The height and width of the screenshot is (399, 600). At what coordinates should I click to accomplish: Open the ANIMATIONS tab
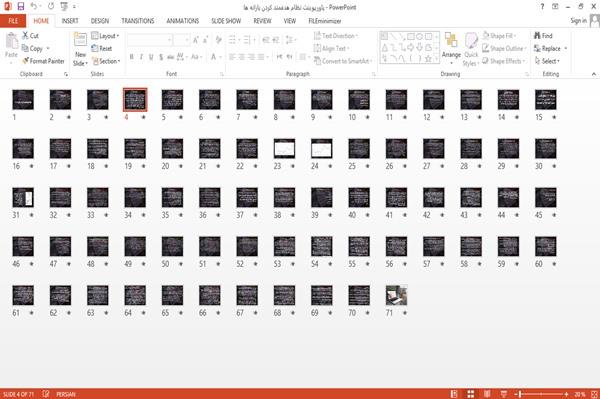pos(183,21)
